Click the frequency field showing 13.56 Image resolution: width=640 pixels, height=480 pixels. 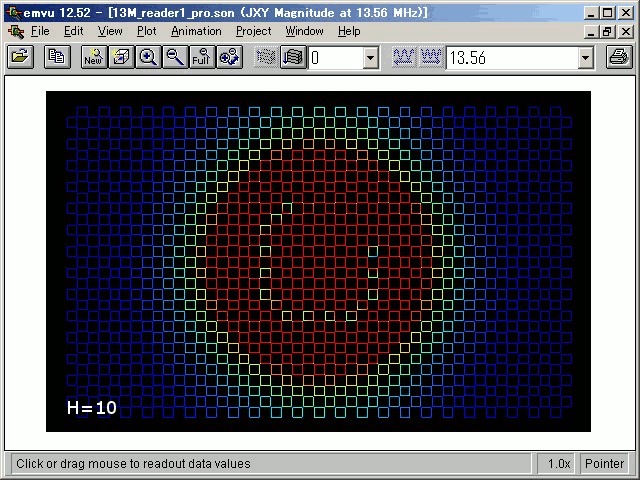pyautogui.click(x=512, y=58)
